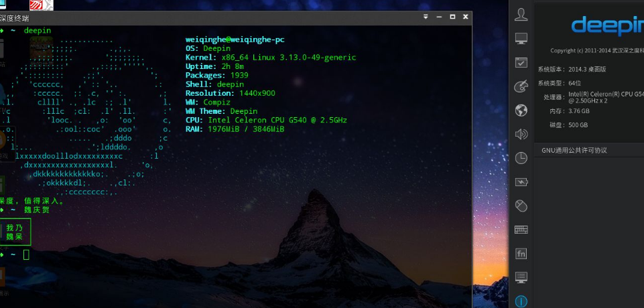The height and width of the screenshot is (308, 644).
Task: Click the OS: Deepin line
Action: tap(208, 48)
